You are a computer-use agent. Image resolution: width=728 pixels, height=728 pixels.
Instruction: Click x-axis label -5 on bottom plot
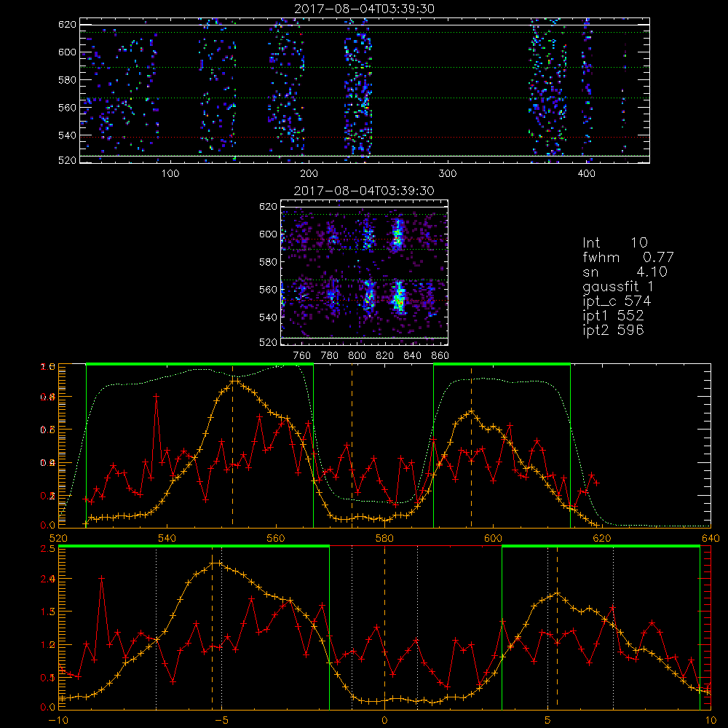(x=221, y=721)
